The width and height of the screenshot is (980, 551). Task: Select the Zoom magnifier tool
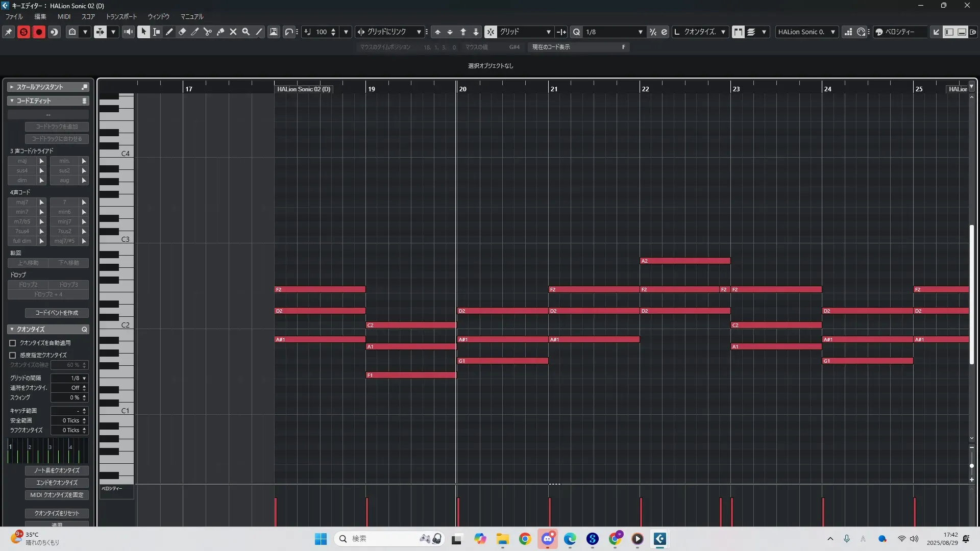coord(246,32)
